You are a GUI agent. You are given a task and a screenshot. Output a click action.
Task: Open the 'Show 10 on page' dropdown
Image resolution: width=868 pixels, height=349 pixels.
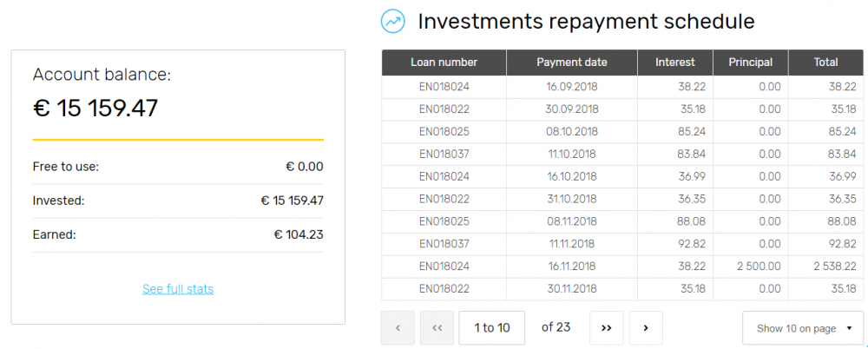pos(803,328)
